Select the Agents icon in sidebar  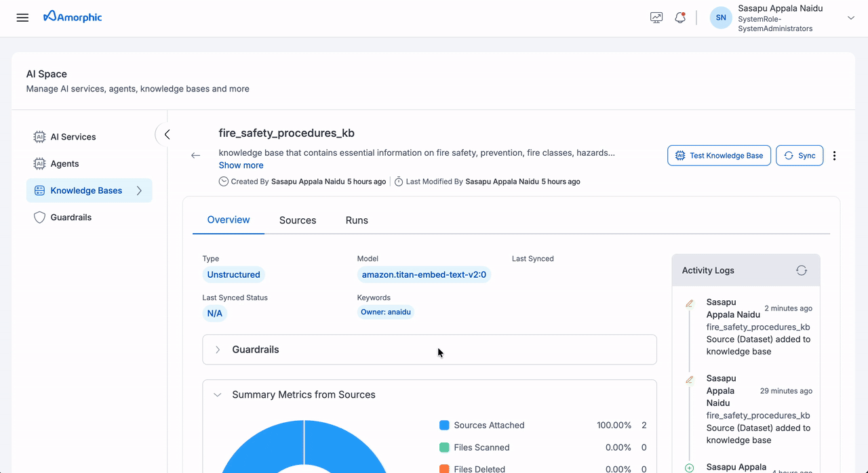(39, 163)
